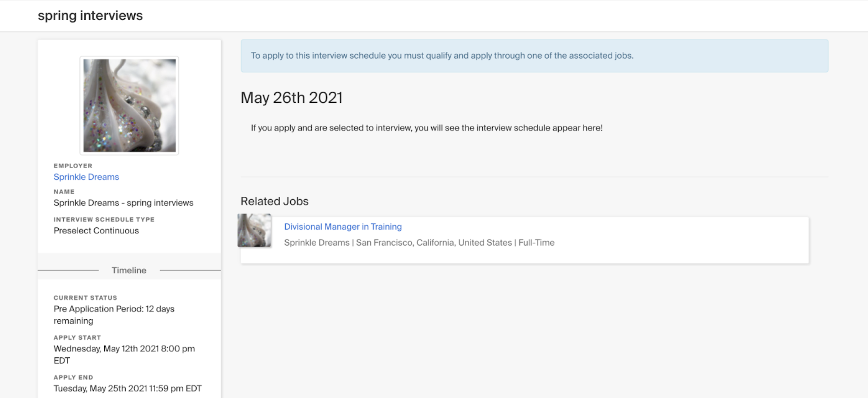Viewport: 868px width, 401px height.
Task: Click the 'Preselect Continuous' schedule type value
Action: pyautogui.click(x=96, y=231)
